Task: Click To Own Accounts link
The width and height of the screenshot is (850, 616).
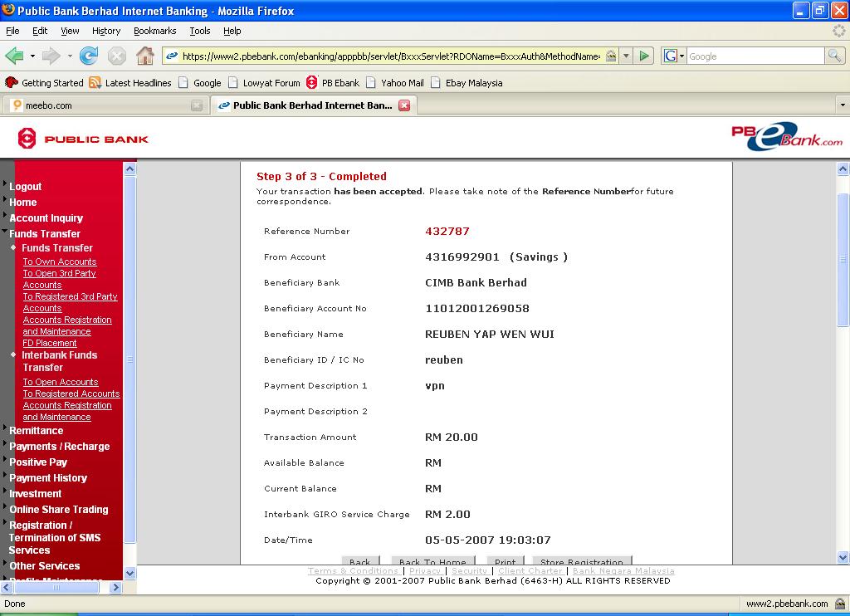Action: click(x=60, y=262)
